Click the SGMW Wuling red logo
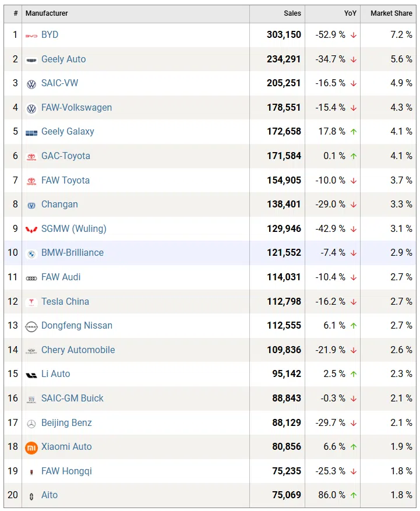420x511 pixels. [x=31, y=229]
